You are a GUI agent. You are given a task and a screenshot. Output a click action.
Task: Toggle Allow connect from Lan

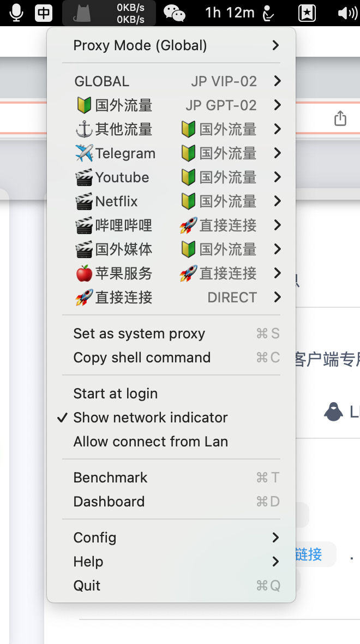pyautogui.click(x=151, y=442)
